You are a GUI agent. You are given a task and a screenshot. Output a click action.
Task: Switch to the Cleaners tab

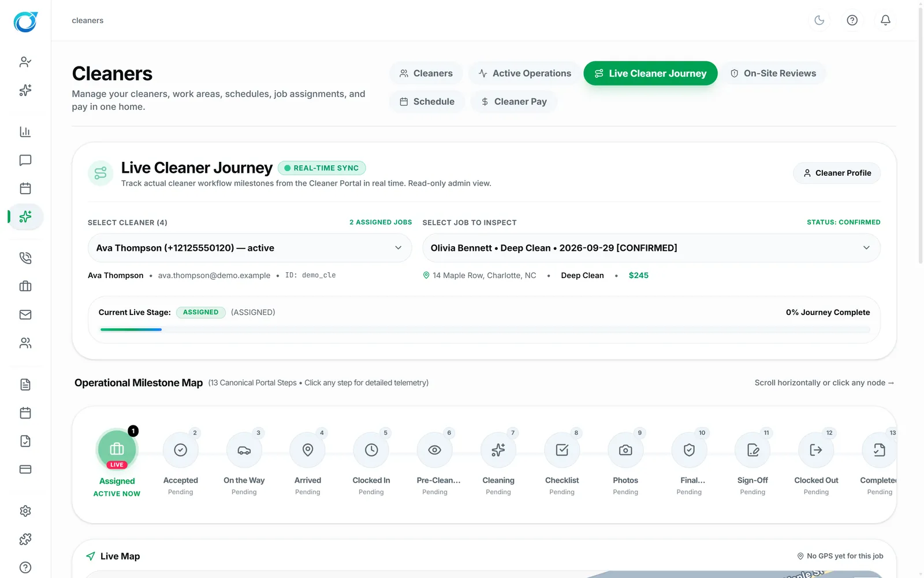426,73
